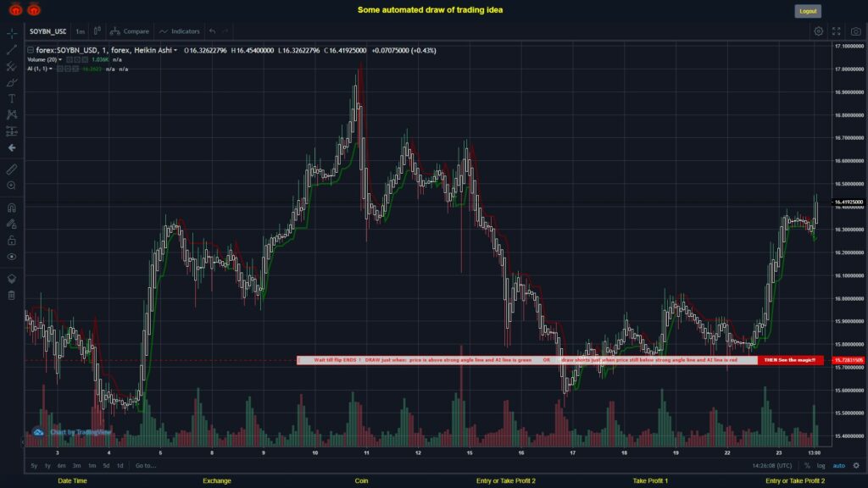
Task: Click the Take Profit 1 column header
Action: point(650,481)
